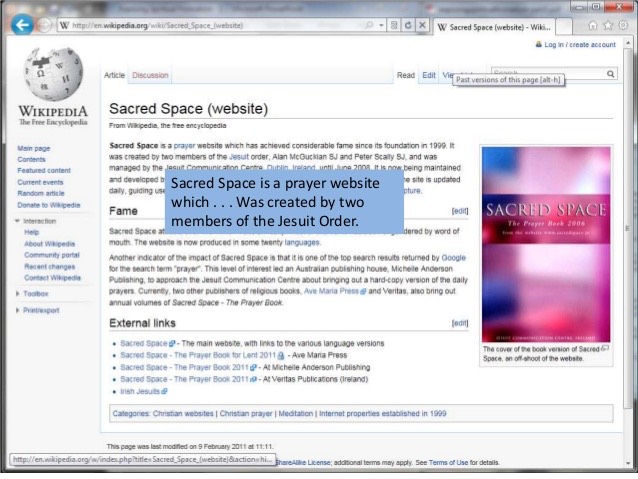Open Prayer Book 2011 link at Veritas Publications

188,379
